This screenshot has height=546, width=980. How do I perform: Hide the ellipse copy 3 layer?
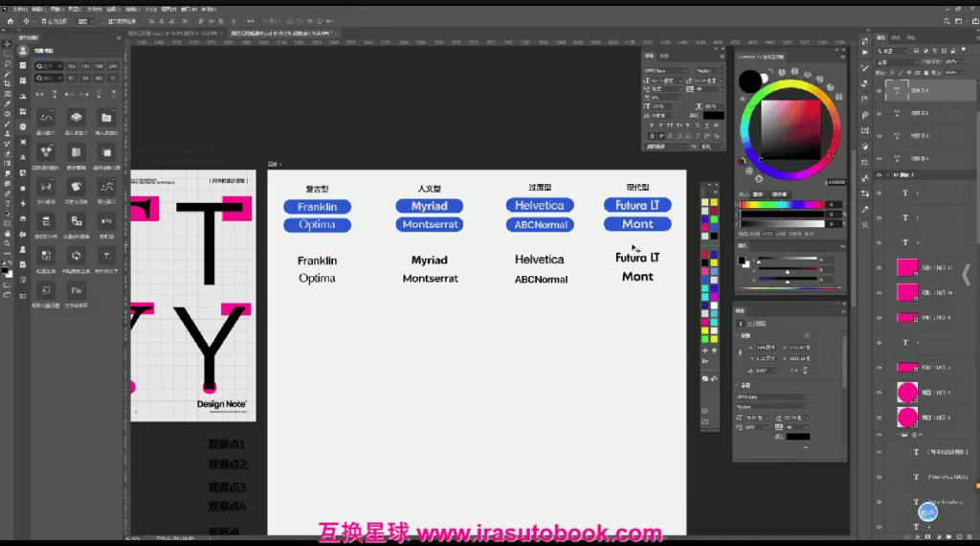[880, 417]
